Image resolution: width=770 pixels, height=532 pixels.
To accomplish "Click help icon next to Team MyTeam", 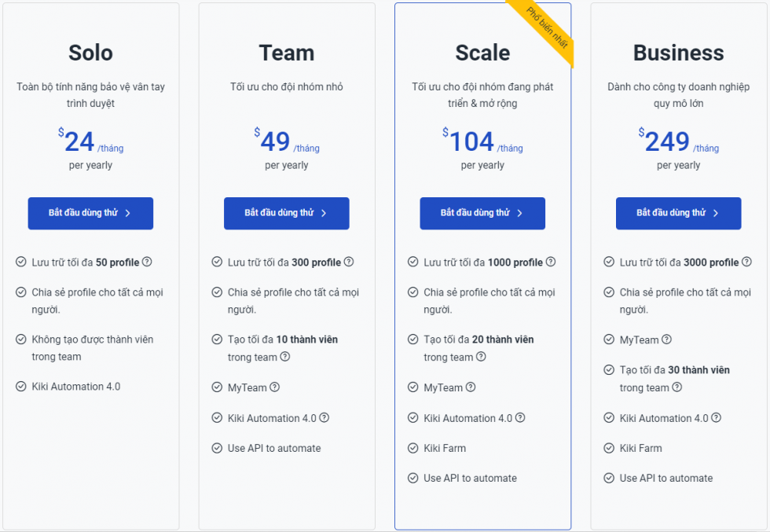I will point(275,387).
